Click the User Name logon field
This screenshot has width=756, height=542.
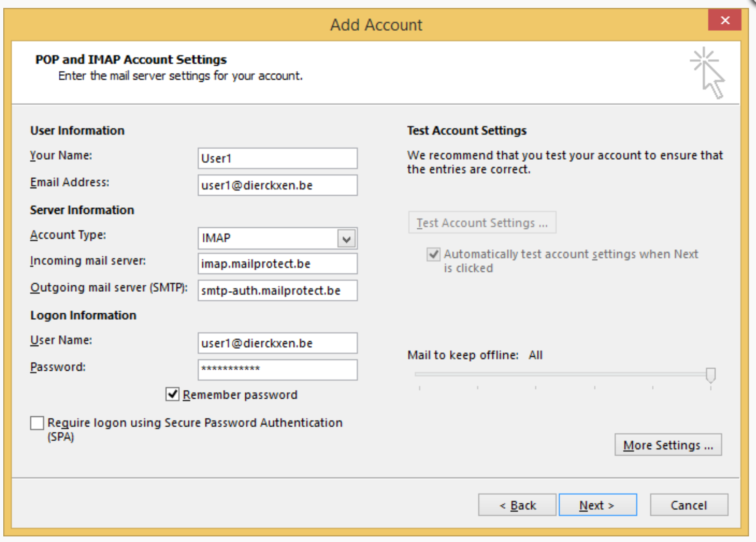point(278,343)
